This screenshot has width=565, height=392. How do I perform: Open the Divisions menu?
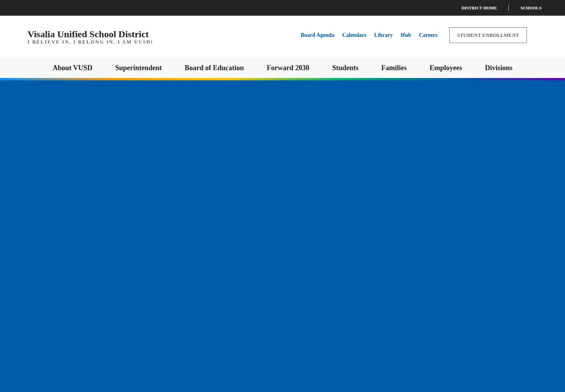click(499, 68)
